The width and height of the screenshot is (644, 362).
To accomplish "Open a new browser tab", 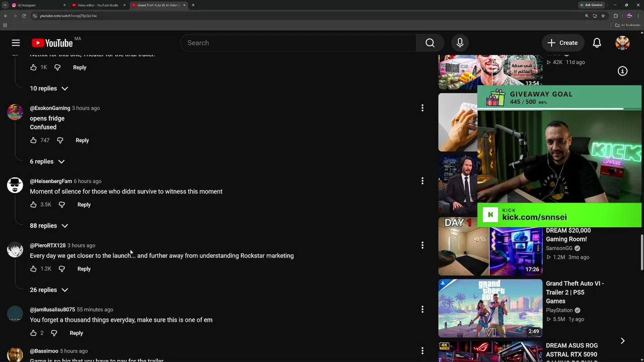I will (193, 5).
